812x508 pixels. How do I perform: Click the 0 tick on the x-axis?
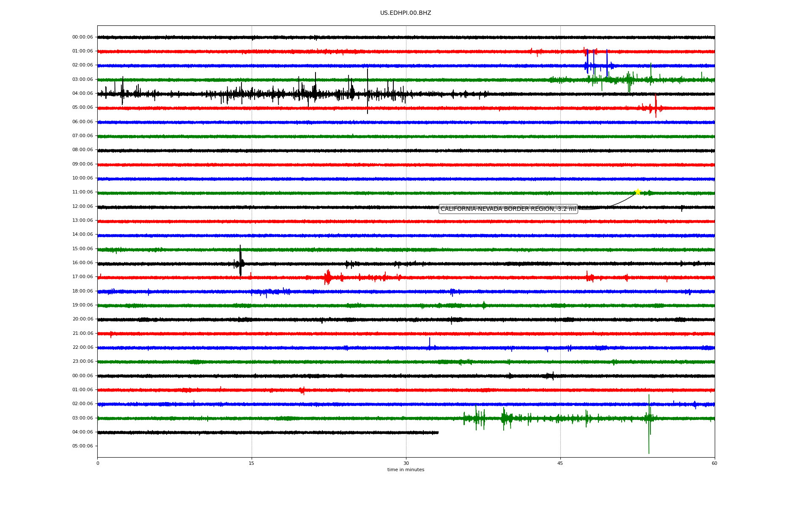pos(98,463)
